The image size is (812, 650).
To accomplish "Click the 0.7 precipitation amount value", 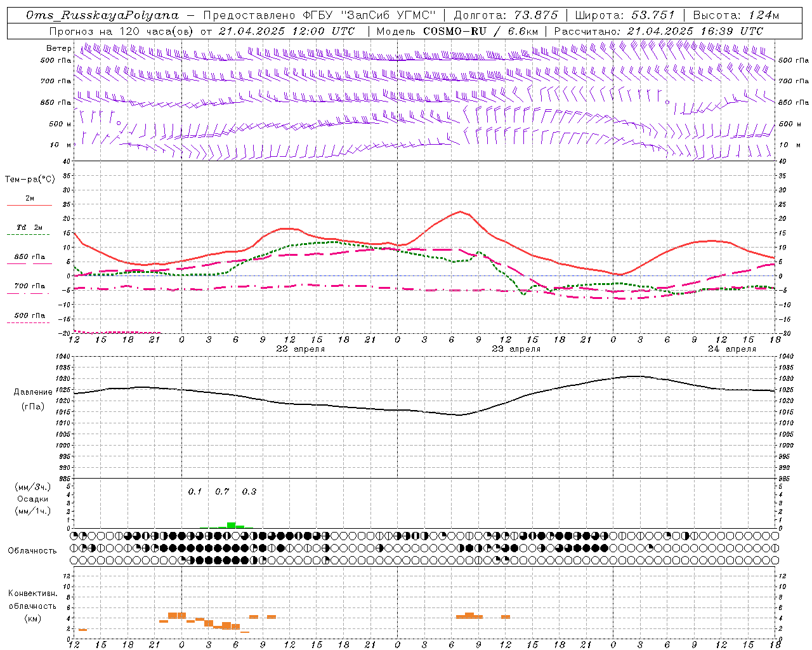I will (x=222, y=491).
